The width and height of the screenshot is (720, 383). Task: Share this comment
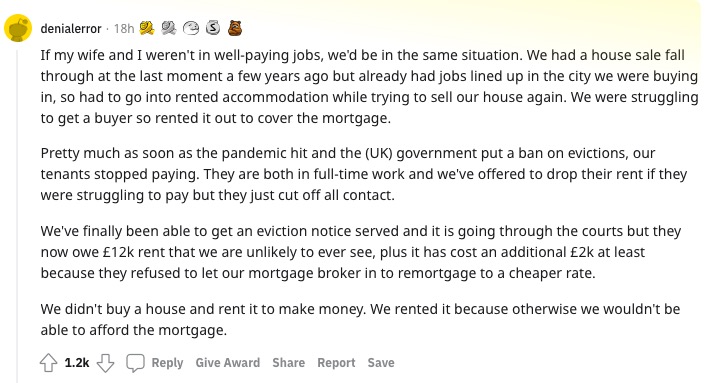pos(288,363)
